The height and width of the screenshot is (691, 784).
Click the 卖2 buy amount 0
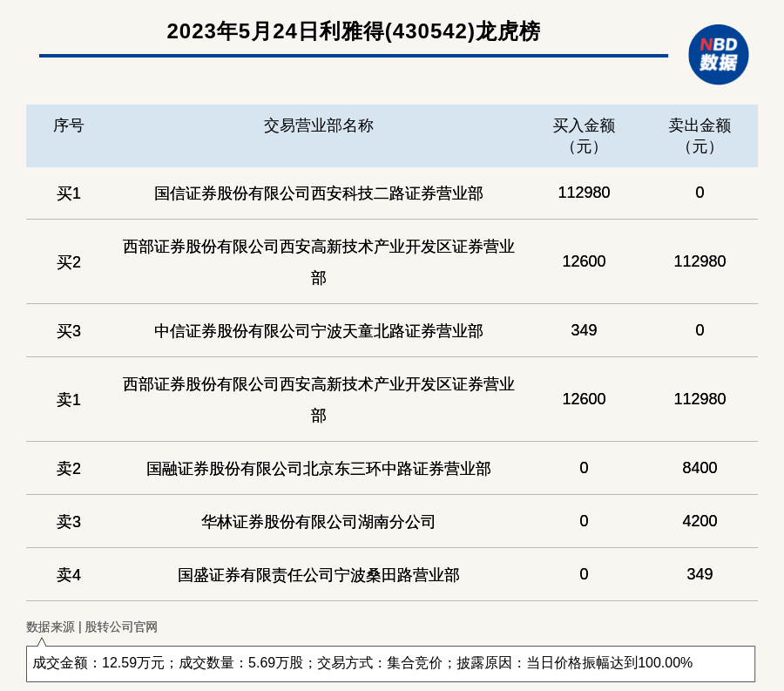click(x=584, y=468)
